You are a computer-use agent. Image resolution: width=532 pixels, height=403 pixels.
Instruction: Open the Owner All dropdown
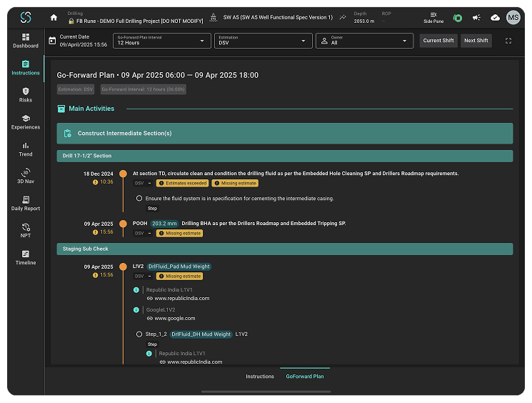pyautogui.click(x=364, y=41)
